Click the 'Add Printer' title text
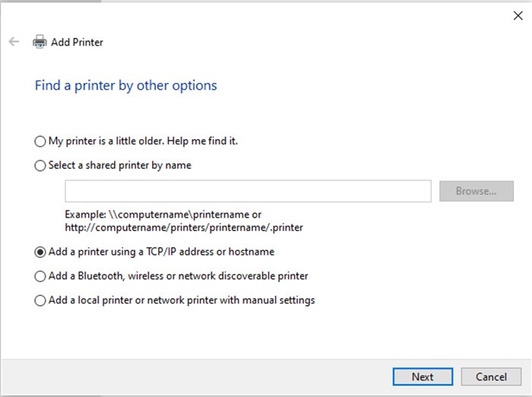 77,43
